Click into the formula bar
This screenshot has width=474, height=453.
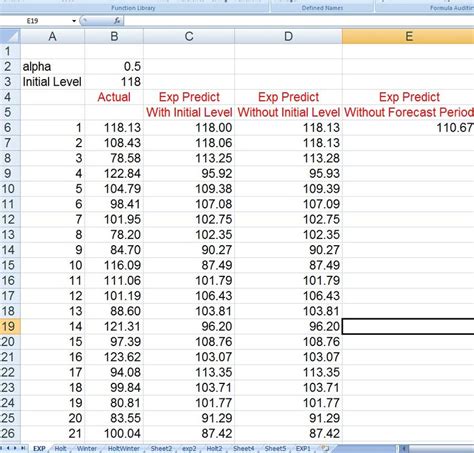tap(299, 21)
